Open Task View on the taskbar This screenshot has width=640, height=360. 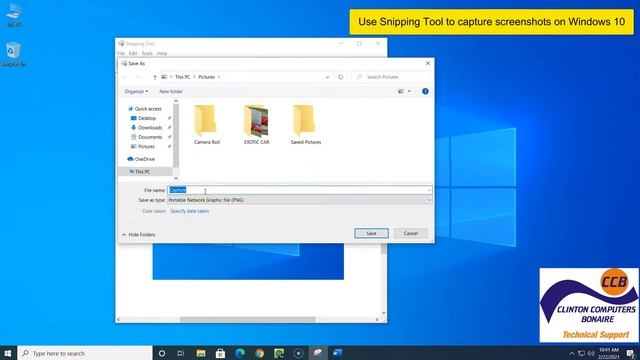[180, 353]
